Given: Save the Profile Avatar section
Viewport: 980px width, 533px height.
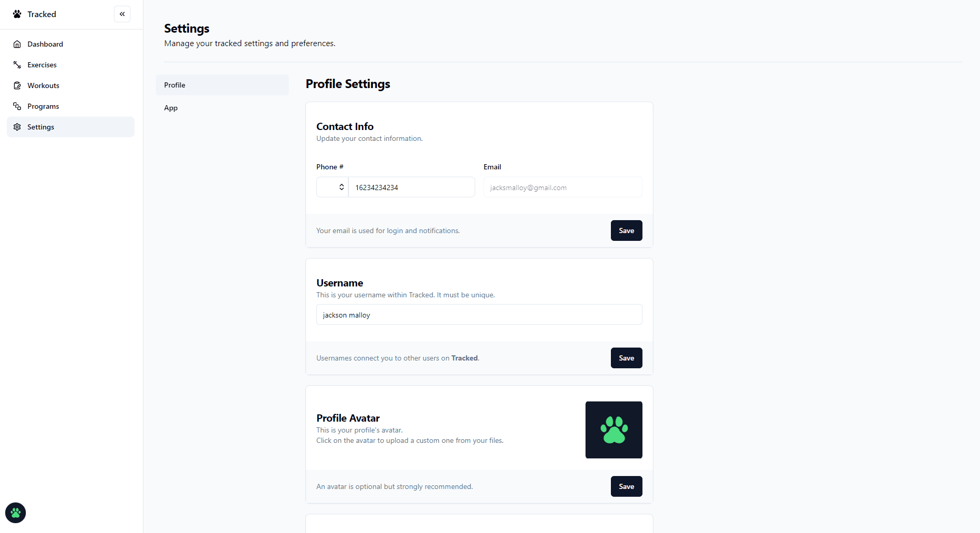Looking at the screenshot, I should tap(626, 486).
